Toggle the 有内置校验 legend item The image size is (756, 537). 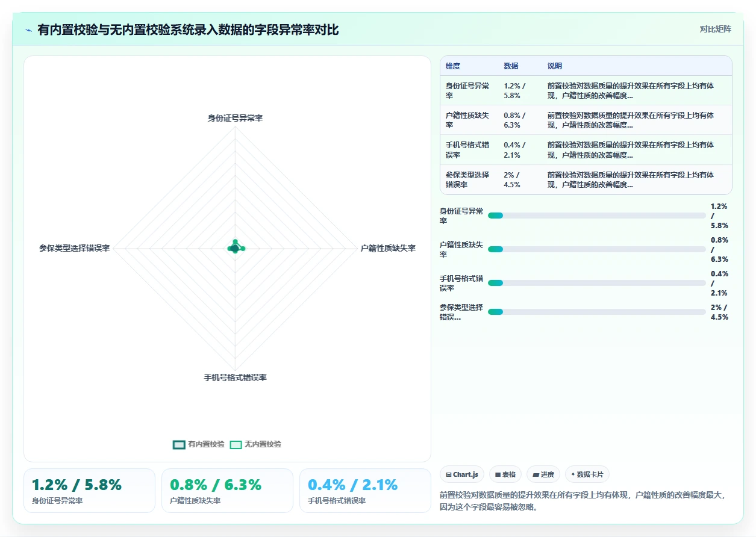point(198,444)
